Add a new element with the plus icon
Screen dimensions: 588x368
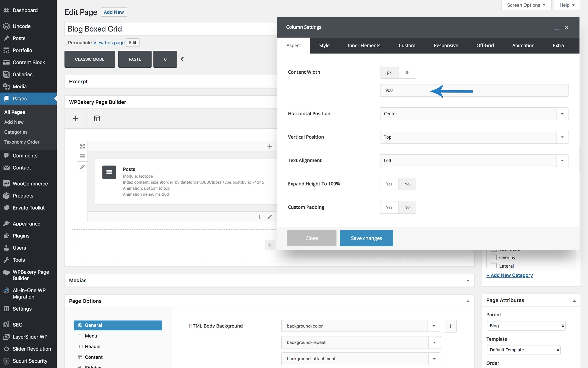point(75,118)
